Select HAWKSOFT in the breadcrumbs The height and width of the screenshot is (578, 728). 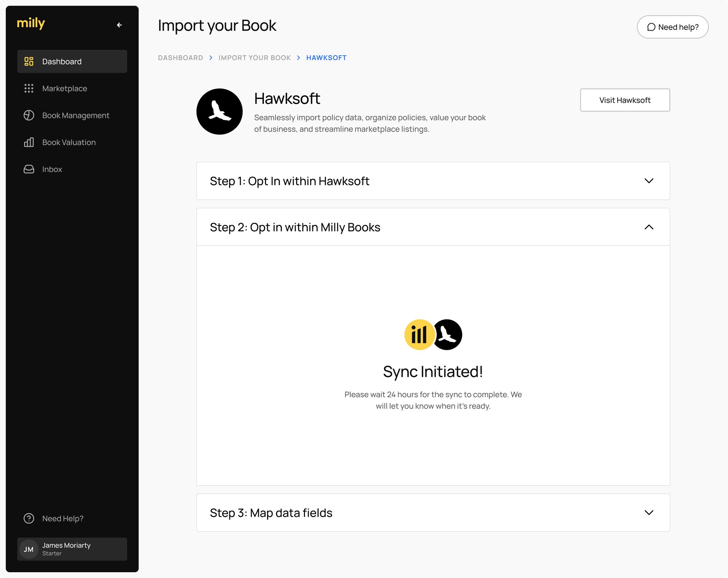tap(327, 57)
